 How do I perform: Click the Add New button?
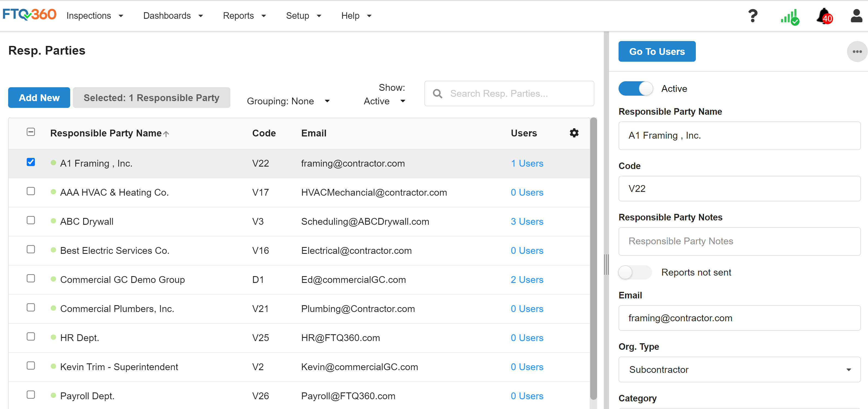[x=39, y=98]
